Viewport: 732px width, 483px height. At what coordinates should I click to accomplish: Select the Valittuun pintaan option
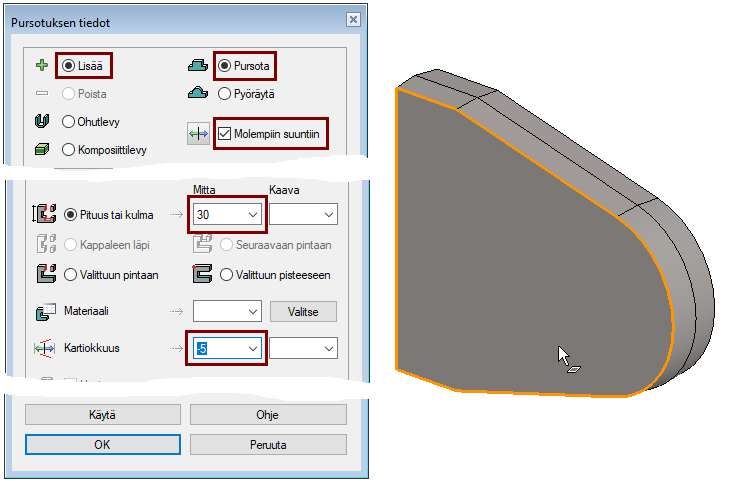coord(70,275)
